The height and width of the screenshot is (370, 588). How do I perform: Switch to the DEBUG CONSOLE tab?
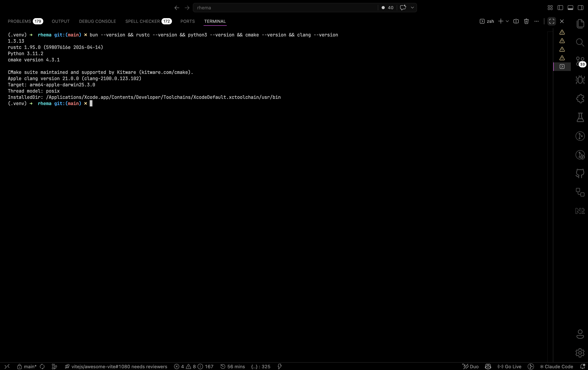point(97,21)
